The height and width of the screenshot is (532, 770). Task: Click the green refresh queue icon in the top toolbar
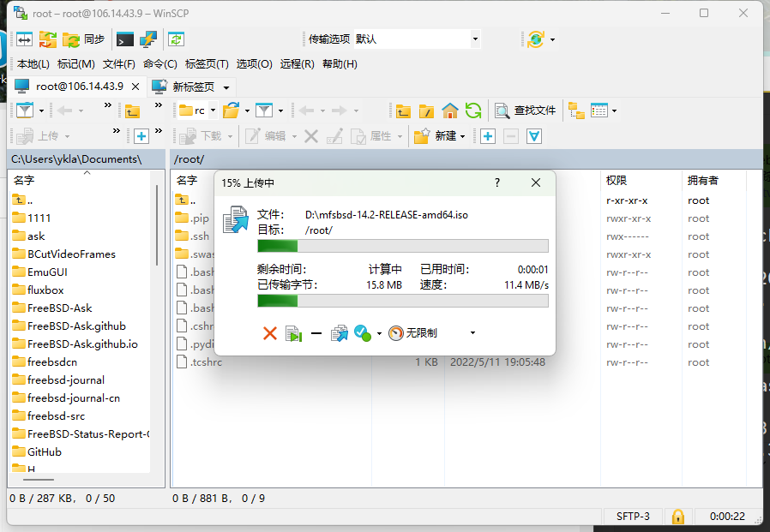coord(176,39)
